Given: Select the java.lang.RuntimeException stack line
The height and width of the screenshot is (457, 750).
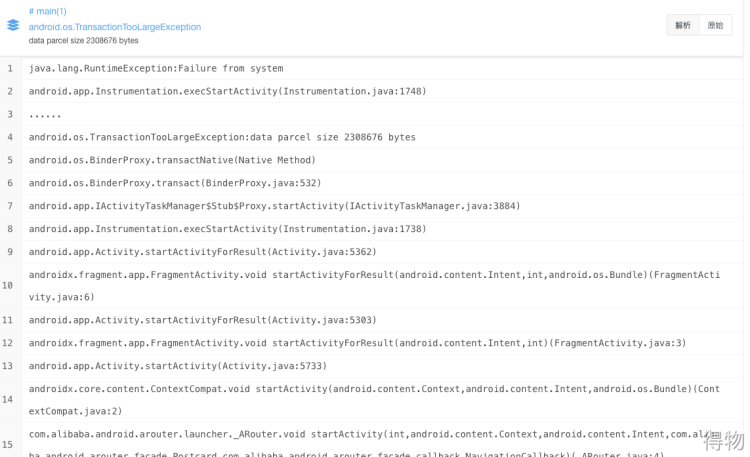Looking at the screenshot, I should (x=155, y=68).
